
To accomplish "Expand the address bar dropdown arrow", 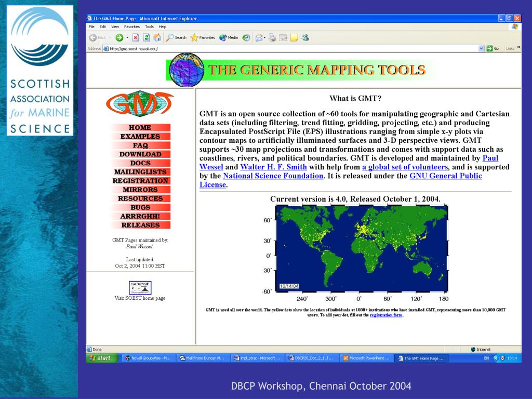I will click(x=481, y=48).
